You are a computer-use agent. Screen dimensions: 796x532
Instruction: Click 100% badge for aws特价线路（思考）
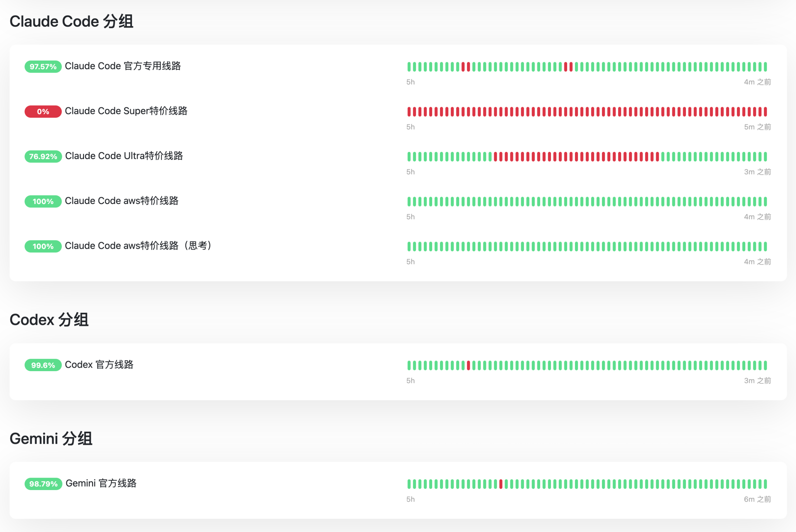pyautogui.click(x=43, y=246)
